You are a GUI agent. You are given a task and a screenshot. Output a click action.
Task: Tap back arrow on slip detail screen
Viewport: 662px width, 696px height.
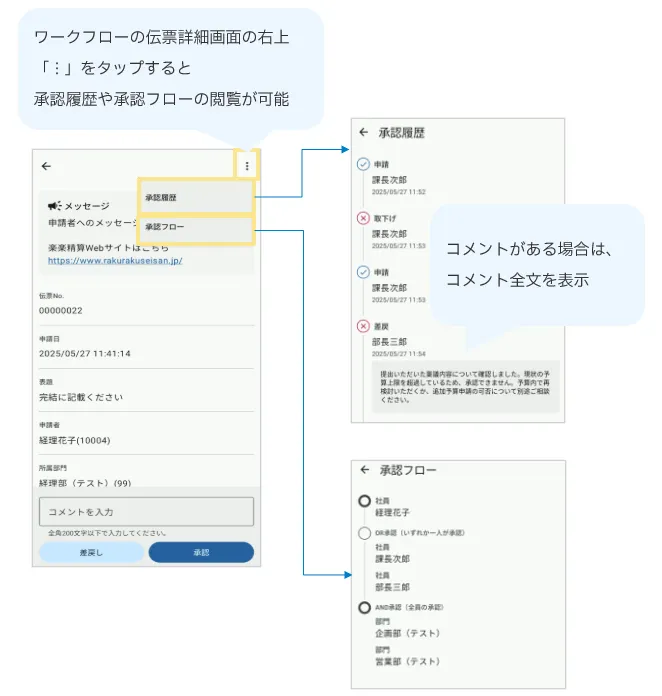[46, 166]
